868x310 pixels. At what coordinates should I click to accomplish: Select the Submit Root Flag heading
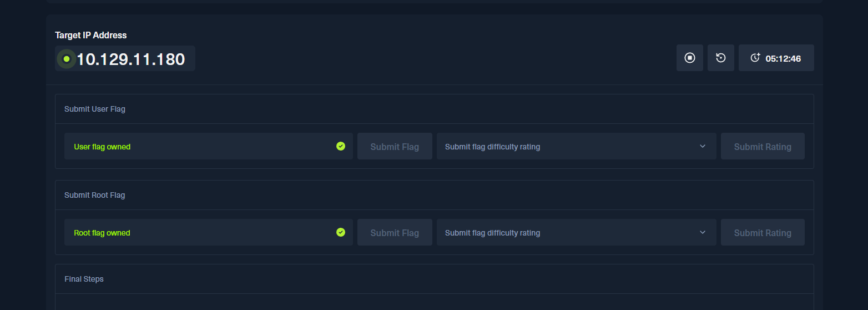click(x=95, y=195)
